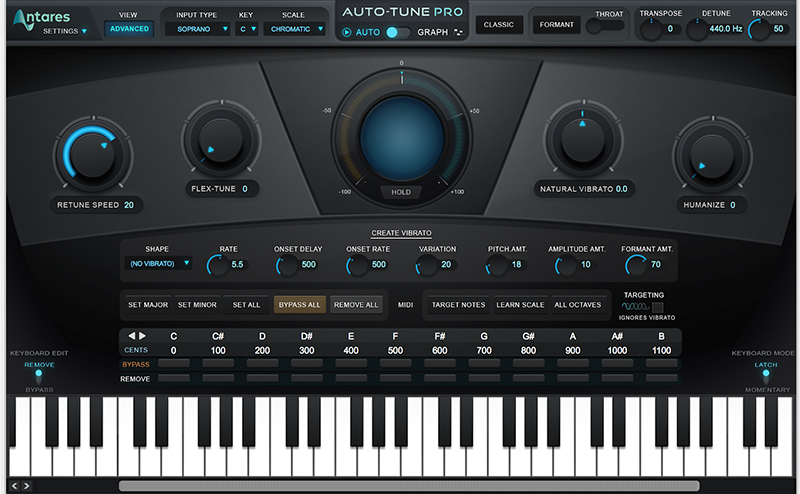Click the Learn Scale button
This screenshot has height=494, width=800.
tap(520, 305)
